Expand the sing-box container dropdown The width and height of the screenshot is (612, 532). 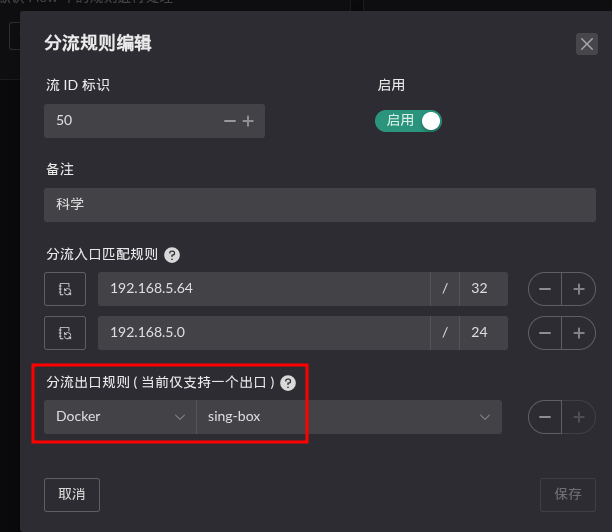[x=349, y=417]
